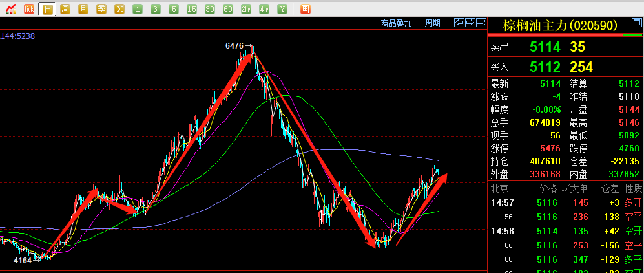Click the red-green buy/sell ratio bar

pyautogui.click(x=565, y=35)
